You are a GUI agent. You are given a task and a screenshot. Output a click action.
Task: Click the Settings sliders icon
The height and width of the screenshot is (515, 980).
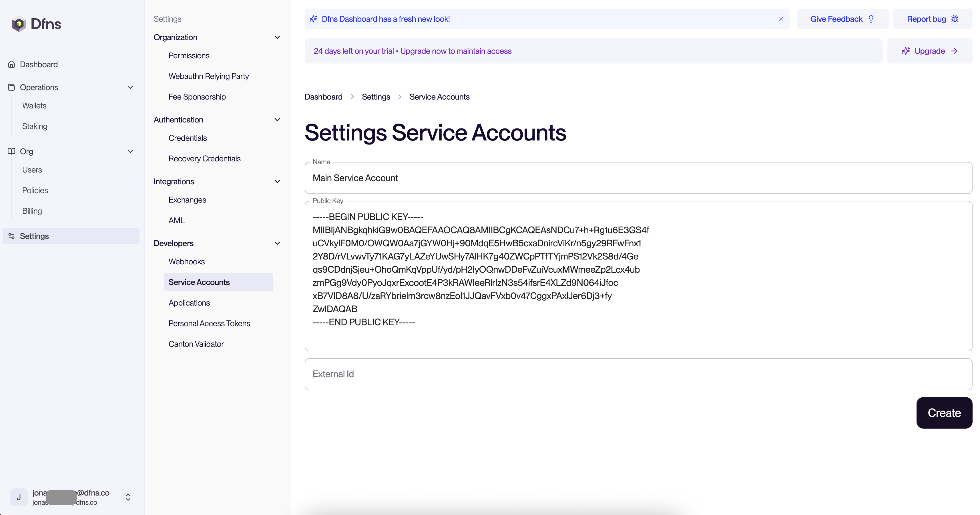tap(11, 236)
